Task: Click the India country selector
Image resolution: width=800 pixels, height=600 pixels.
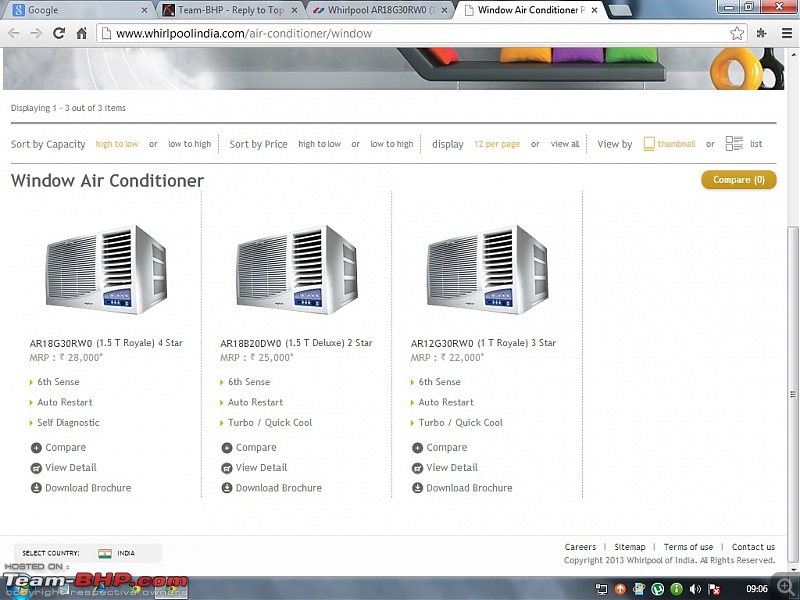Action: 88,553
